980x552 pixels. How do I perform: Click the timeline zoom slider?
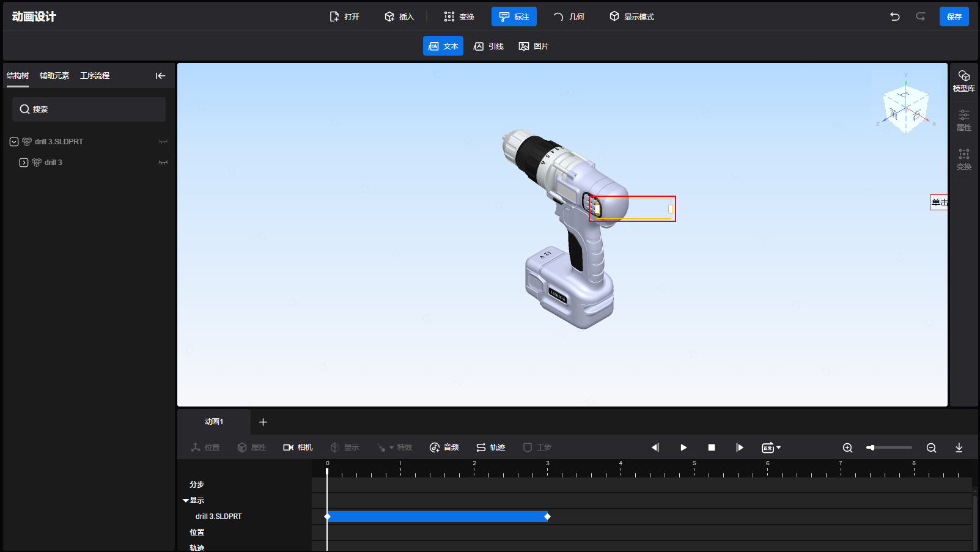[x=889, y=447]
